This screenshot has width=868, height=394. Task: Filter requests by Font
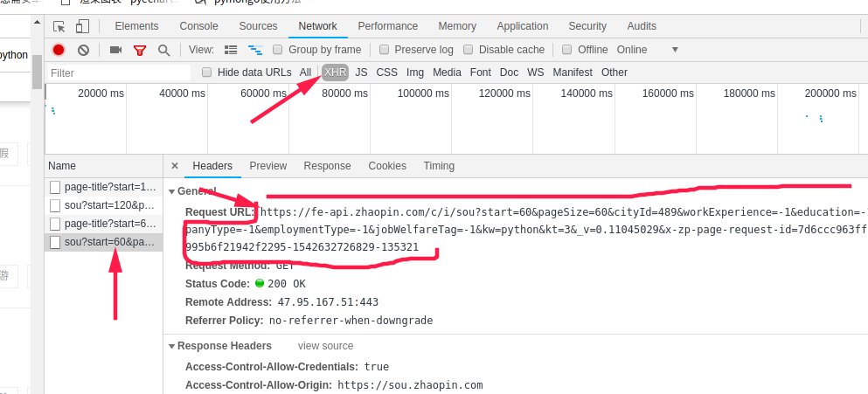(x=481, y=73)
